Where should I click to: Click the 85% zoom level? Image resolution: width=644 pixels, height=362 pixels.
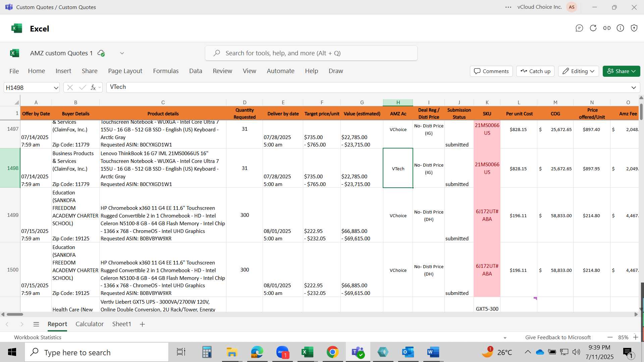pos(623,337)
